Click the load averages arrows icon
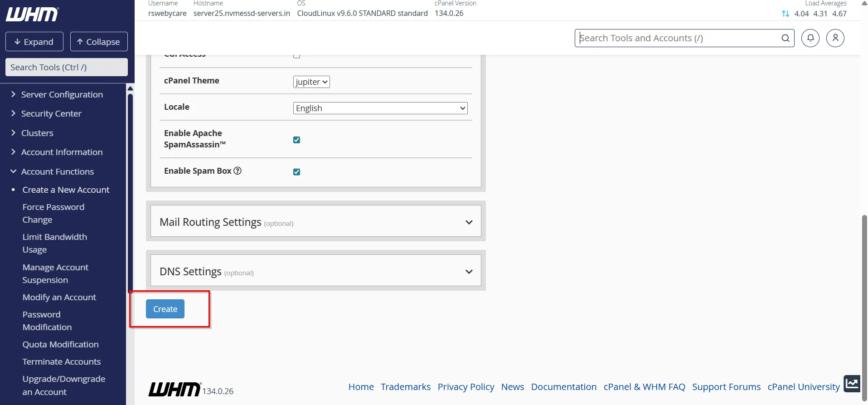Image resolution: width=868 pixels, height=405 pixels. coord(786,14)
